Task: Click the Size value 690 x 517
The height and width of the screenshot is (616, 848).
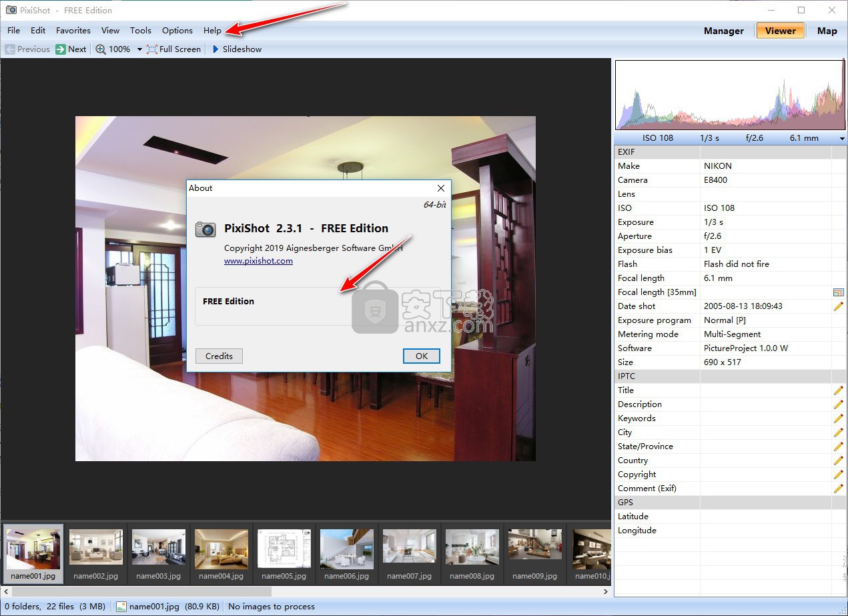Action: coord(723,362)
